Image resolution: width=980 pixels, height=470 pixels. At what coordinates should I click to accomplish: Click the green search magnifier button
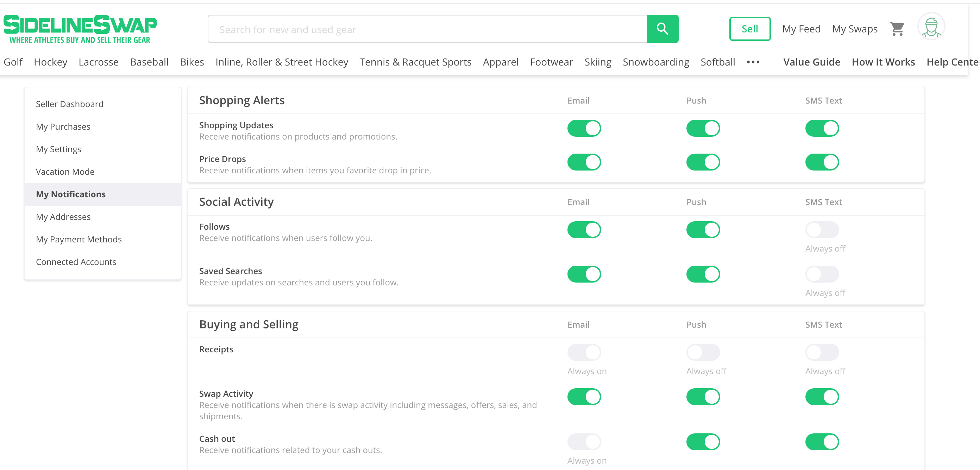tap(662, 29)
